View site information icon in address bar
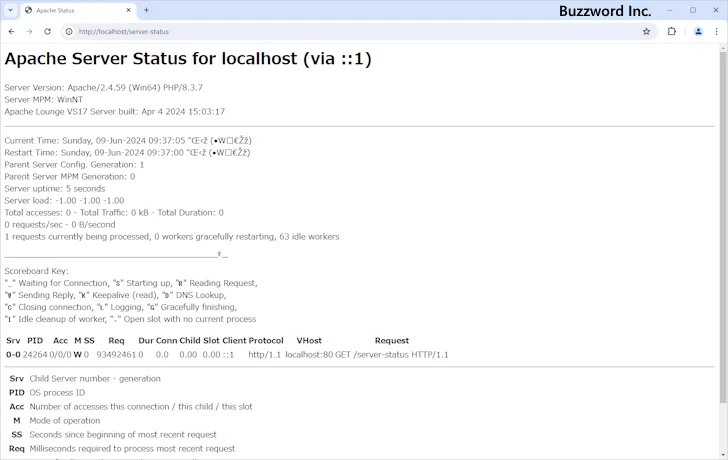 pyautogui.click(x=69, y=32)
